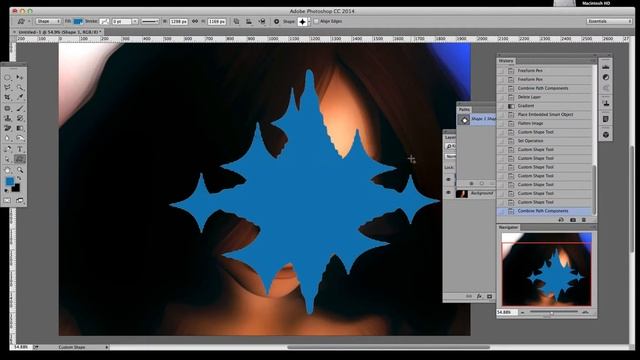Click the blue foreground color swatch

[10, 181]
